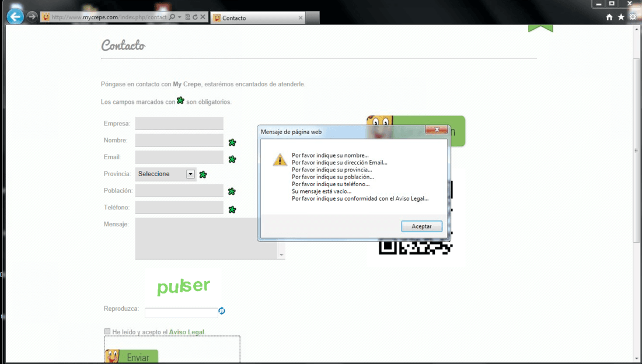Click the Reproduzca captcha input field

click(x=182, y=313)
